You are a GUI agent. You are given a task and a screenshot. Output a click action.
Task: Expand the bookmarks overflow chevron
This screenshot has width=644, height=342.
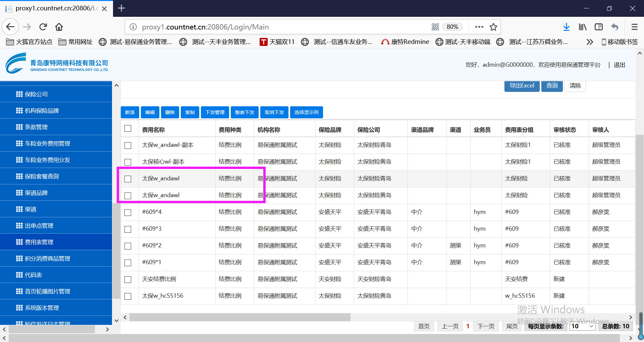click(590, 42)
